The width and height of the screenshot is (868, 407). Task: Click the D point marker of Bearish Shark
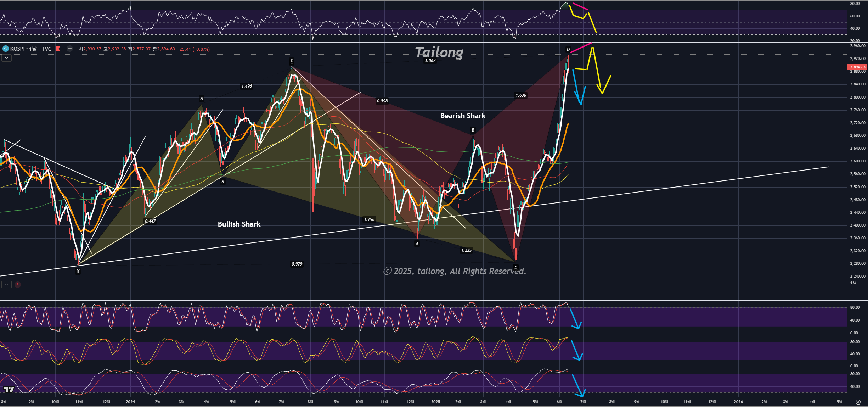[568, 50]
